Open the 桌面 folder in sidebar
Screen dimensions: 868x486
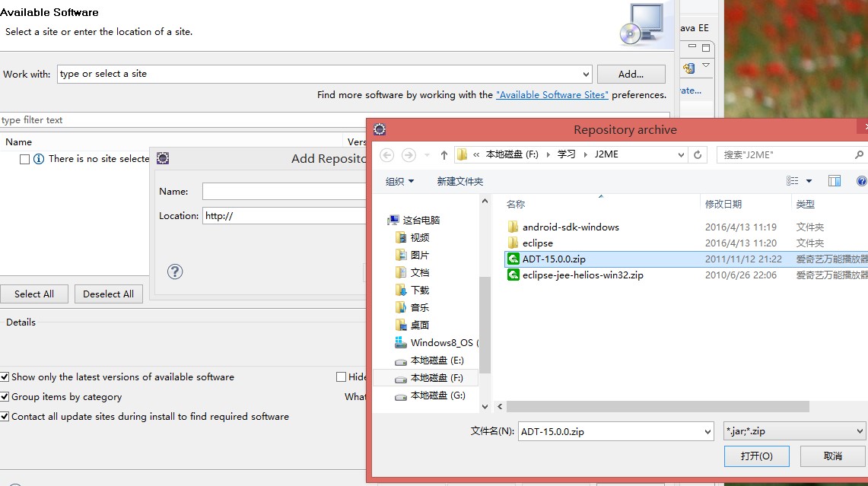(x=412, y=326)
